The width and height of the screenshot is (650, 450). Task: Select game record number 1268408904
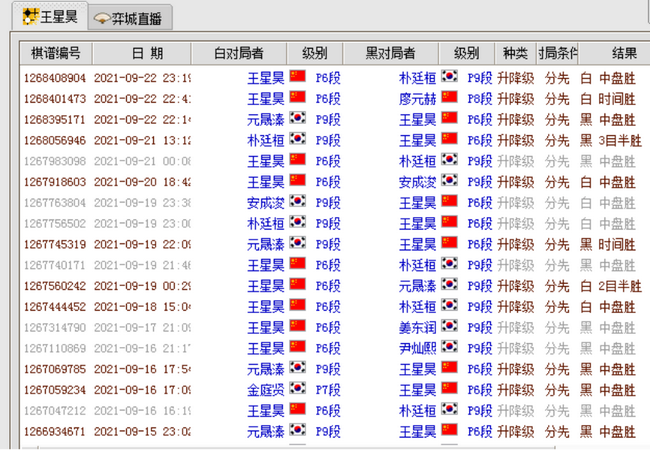[x=55, y=78]
